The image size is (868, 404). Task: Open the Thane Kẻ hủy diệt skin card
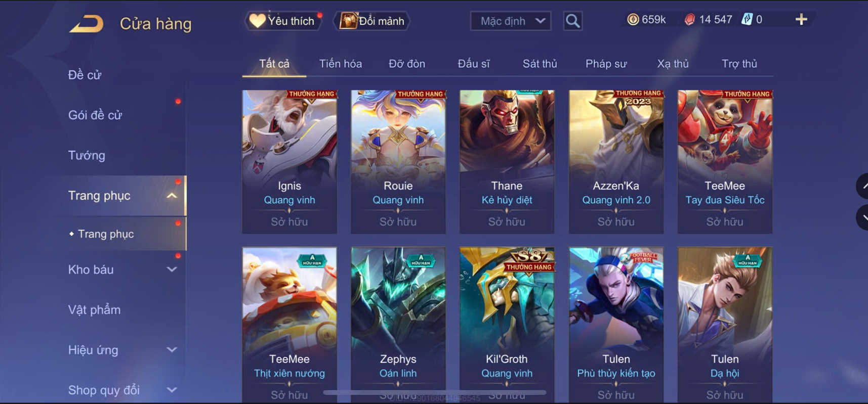(x=507, y=162)
